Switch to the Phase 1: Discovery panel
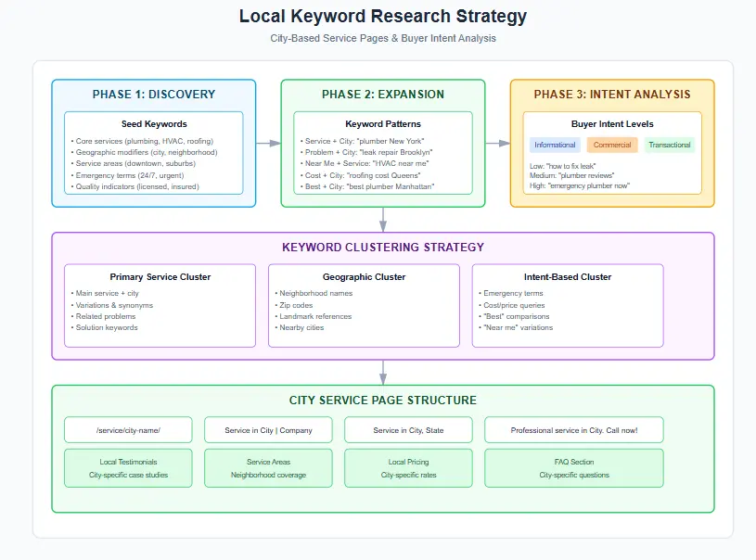The height and width of the screenshot is (560, 756). [154, 94]
